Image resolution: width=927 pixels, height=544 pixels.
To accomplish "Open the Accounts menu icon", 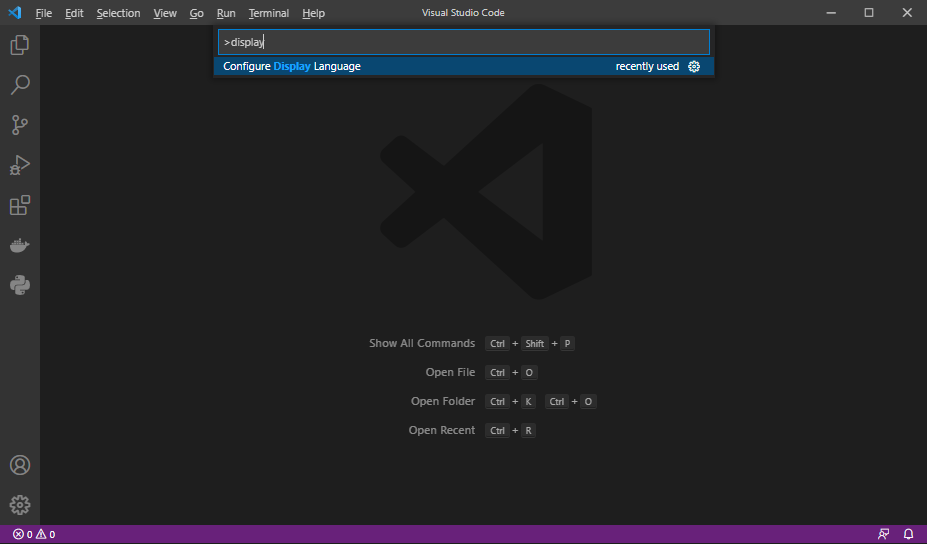I will [20, 465].
